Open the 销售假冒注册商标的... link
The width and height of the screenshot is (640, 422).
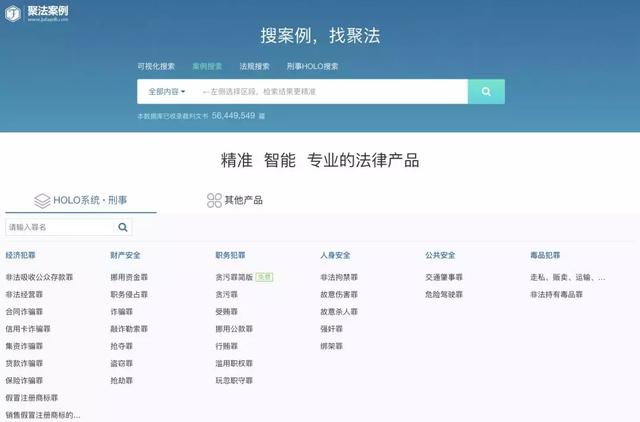coord(43,415)
